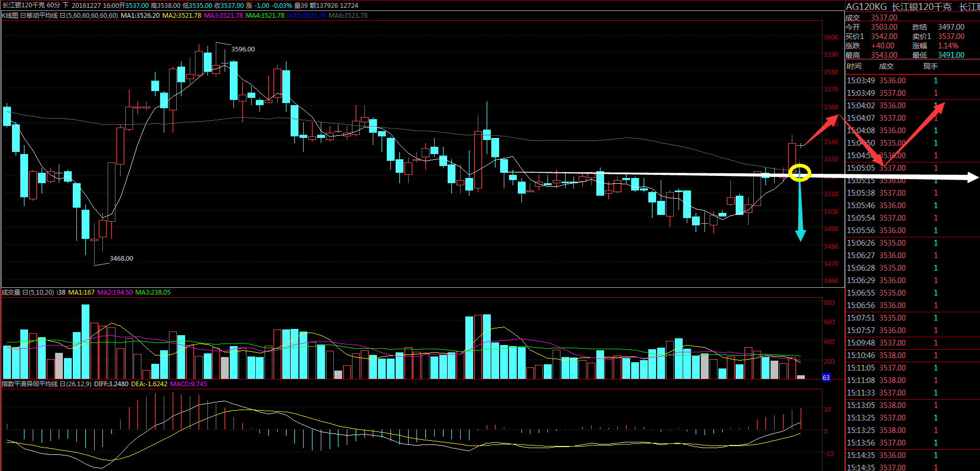The height and width of the screenshot is (471, 980).
Task: Click the 成交 column header in tick list
Action: click(x=886, y=66)
